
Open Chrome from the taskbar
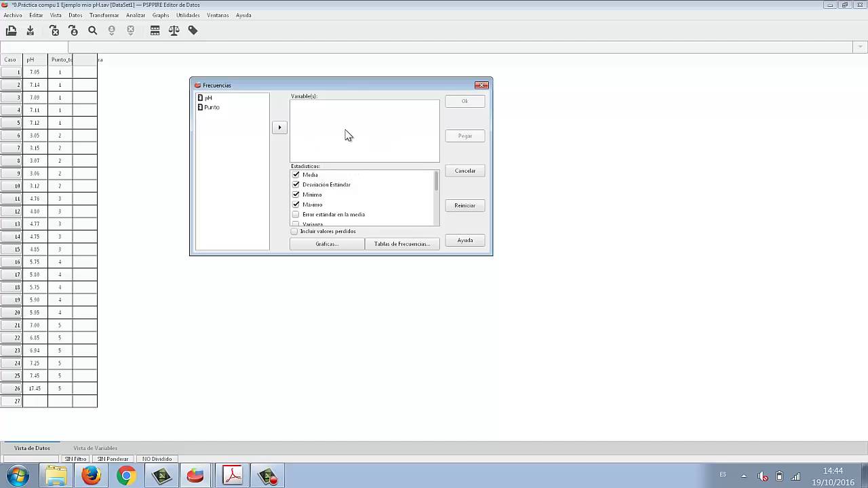(126, 476)
